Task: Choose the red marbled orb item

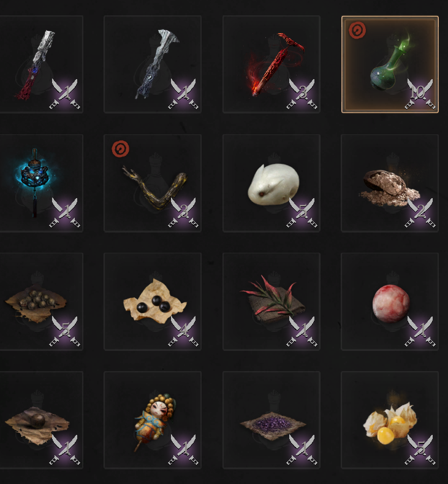Action: pos(390,302)
